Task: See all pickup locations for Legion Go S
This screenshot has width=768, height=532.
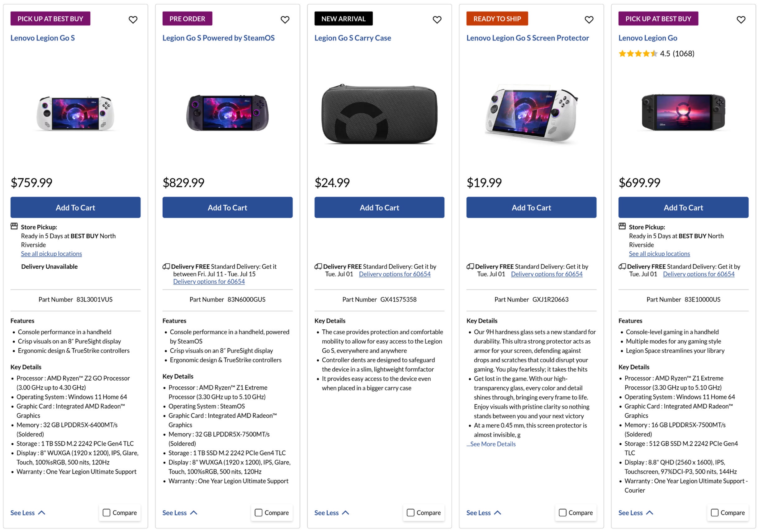Action: pos(51,254)
